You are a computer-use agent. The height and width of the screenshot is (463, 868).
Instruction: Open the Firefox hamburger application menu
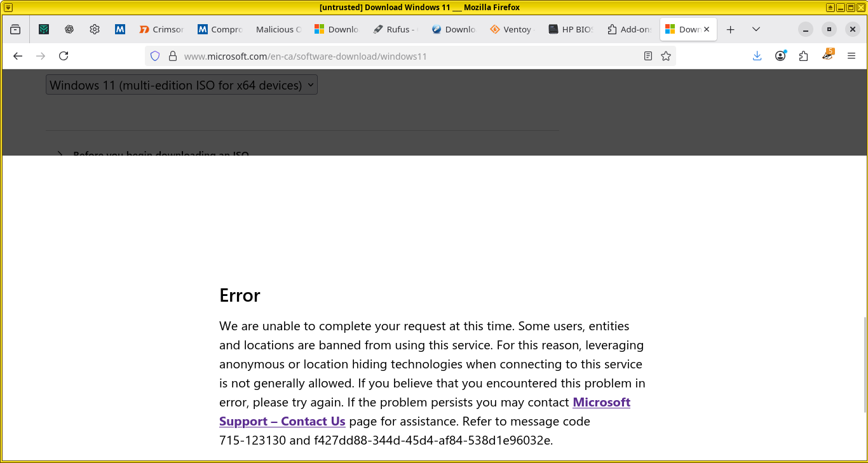pyautogui.click(x=851, y=56)
